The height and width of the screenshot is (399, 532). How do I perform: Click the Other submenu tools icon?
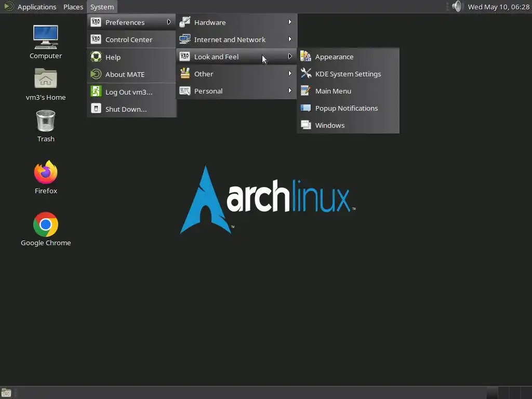184,73
